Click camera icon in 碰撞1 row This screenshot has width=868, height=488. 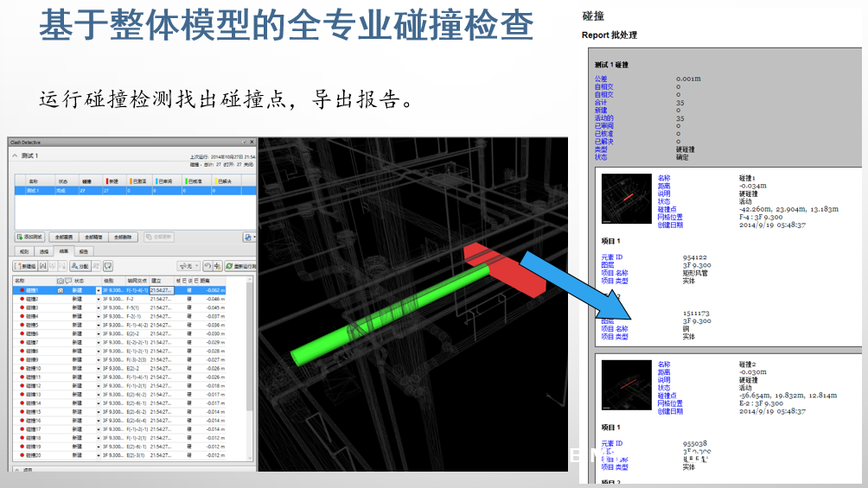[x=60, y=290]
